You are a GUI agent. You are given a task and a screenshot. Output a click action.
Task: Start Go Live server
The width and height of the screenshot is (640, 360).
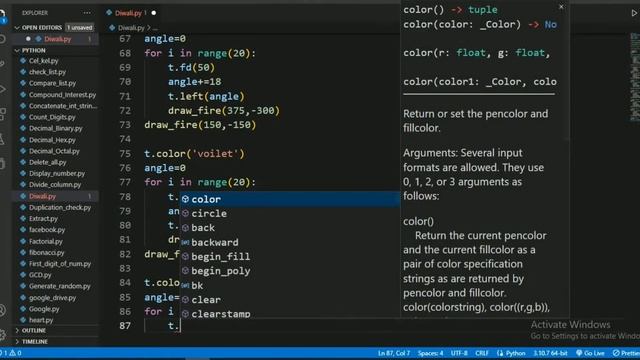(590, 353)
